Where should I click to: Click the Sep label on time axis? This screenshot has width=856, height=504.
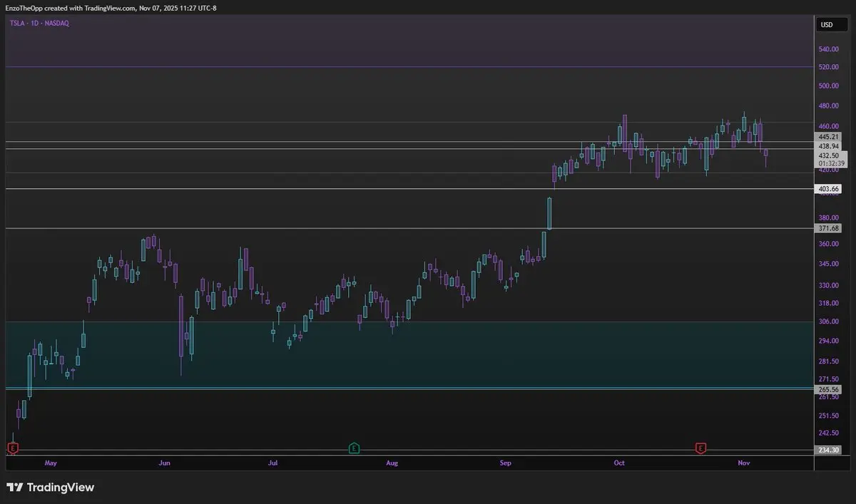click(506, 463)
